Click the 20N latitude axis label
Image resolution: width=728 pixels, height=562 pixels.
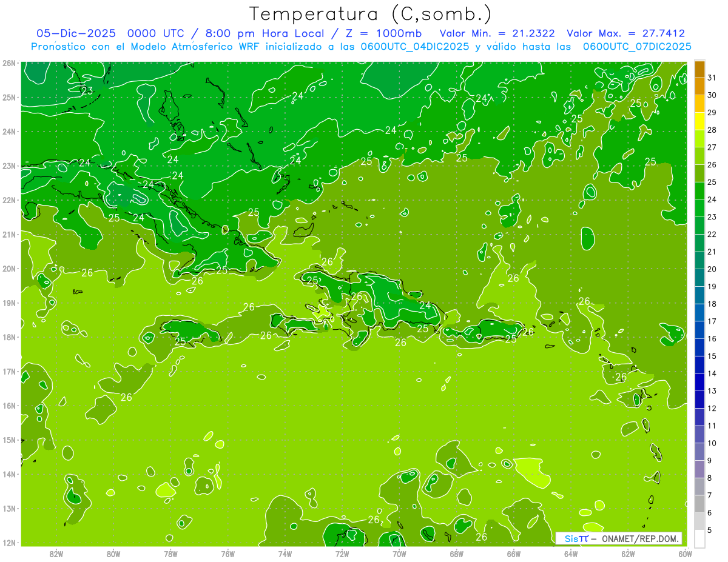[9, 269]
